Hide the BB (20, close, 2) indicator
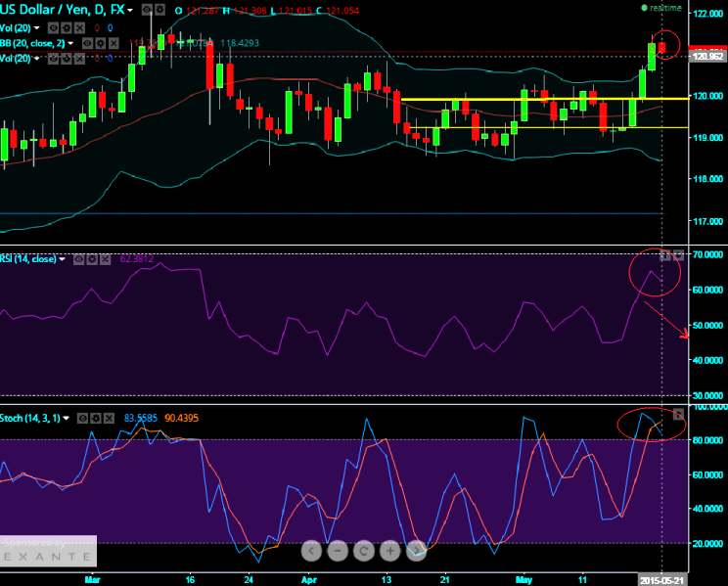 tap(87, 43)
